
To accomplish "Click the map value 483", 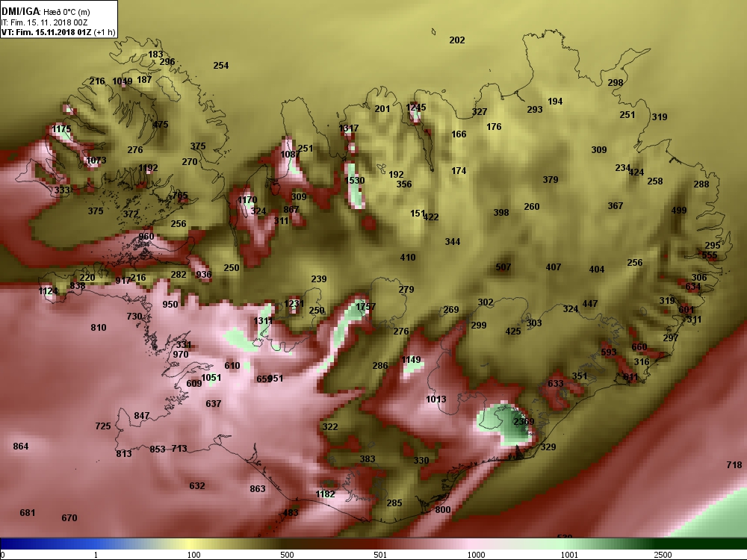I will 290,512.
